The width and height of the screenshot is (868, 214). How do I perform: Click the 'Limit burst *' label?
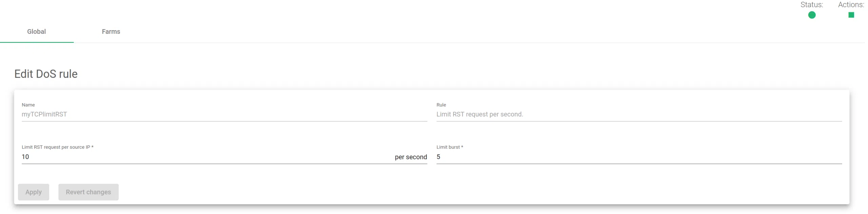(x=449, y=147)
